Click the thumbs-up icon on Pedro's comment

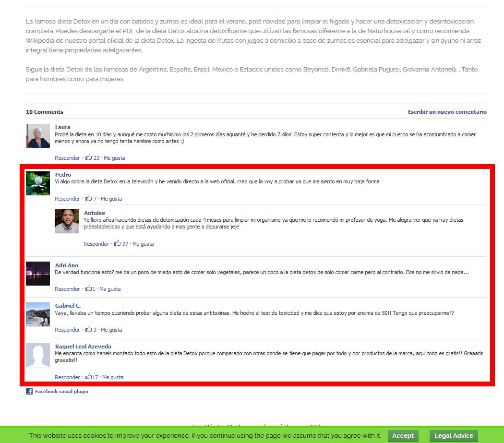click(x=89, y=198)
